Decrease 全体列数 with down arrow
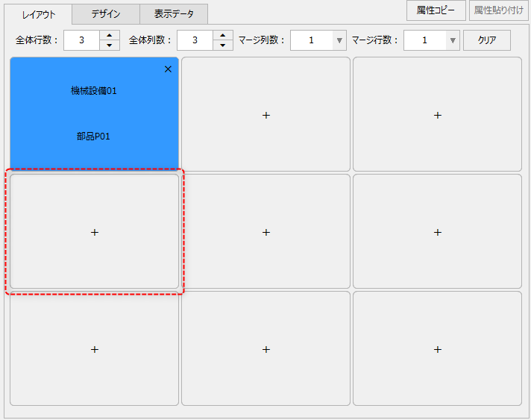 pyautogui.click(x=223, y=45)
